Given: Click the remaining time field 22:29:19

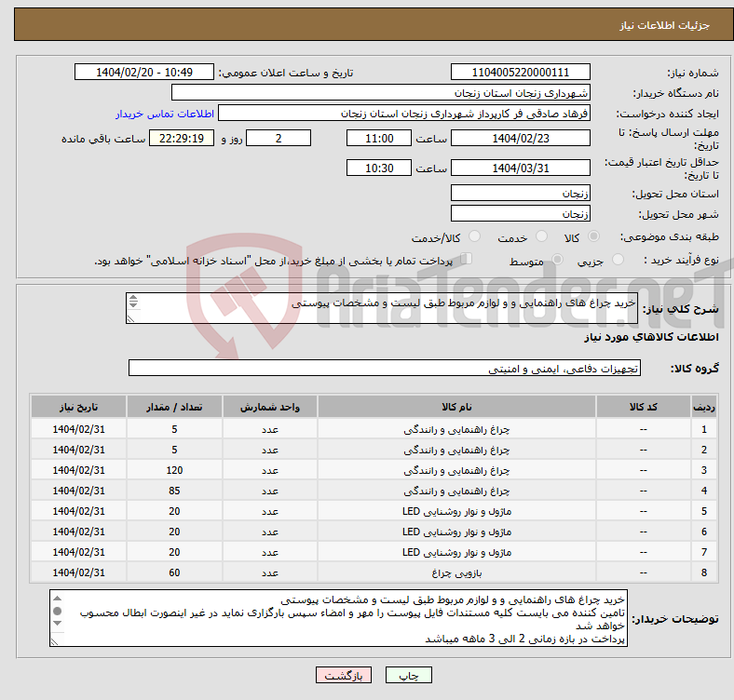Looking at the screenshot, I should (x=182, y=139).
